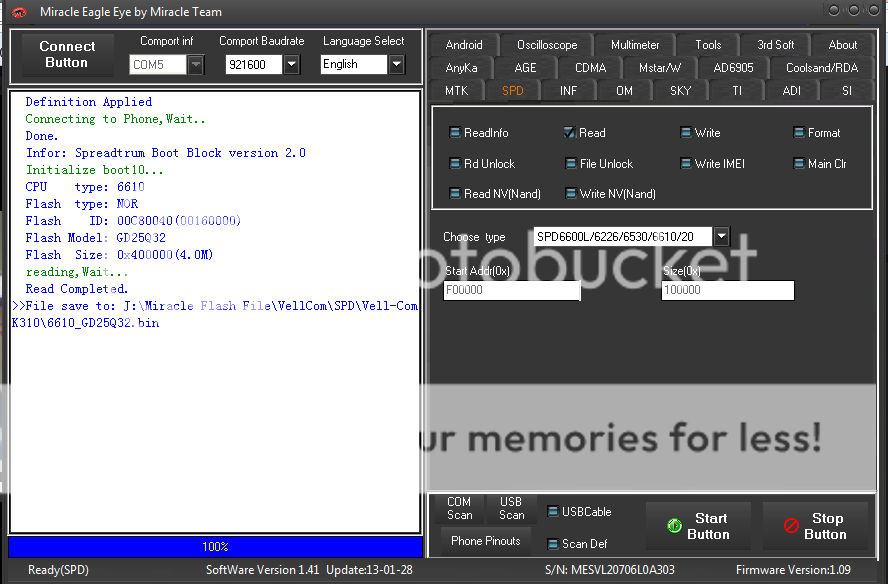Click the Size(0x) input field
Screen dimensions: 888x584
(728, 290)
